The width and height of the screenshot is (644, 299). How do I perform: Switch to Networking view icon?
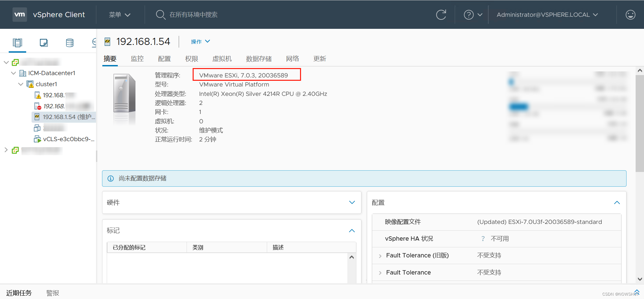94,43
